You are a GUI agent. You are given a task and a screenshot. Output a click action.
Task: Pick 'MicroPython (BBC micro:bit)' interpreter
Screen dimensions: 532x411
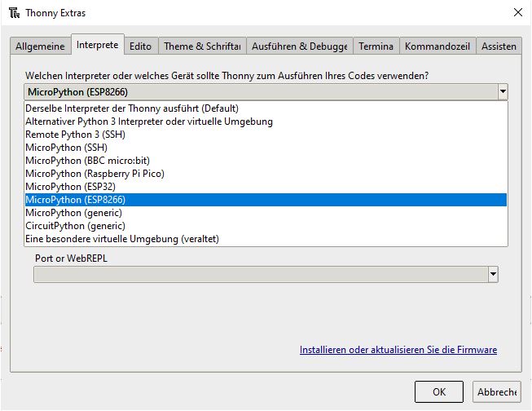click(x=266, y=161)
